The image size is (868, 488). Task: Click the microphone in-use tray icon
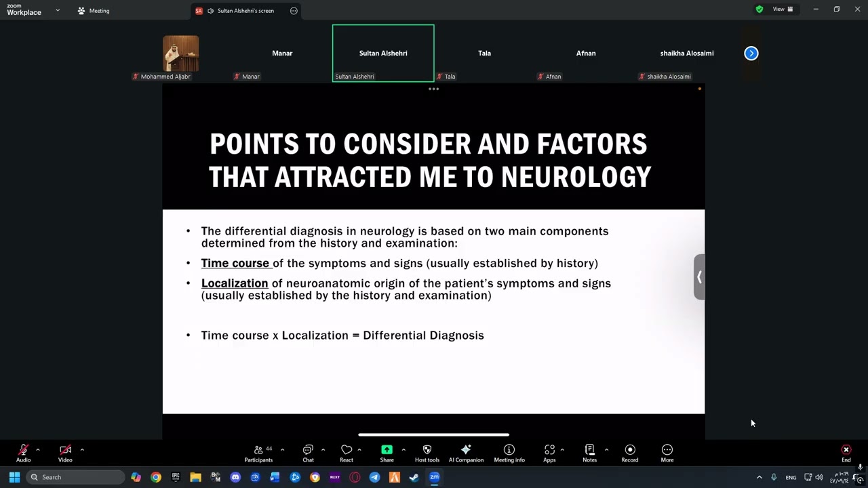point(774,477)
